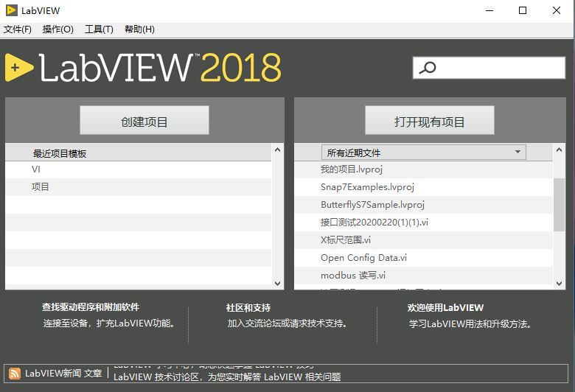Close the LabVIEW window
Screen dimensions: 575x392
click(x=557, y=10)
